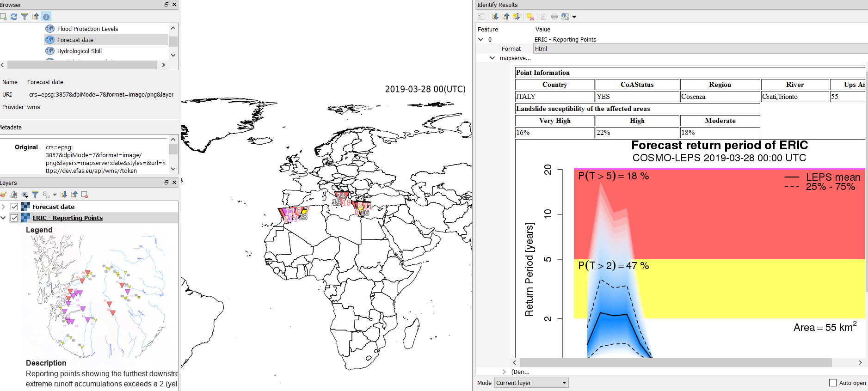This screenshot has height=391, width=868.
Task: Open Manage Map Themes eye dropdown
Action: pos(25,195)
